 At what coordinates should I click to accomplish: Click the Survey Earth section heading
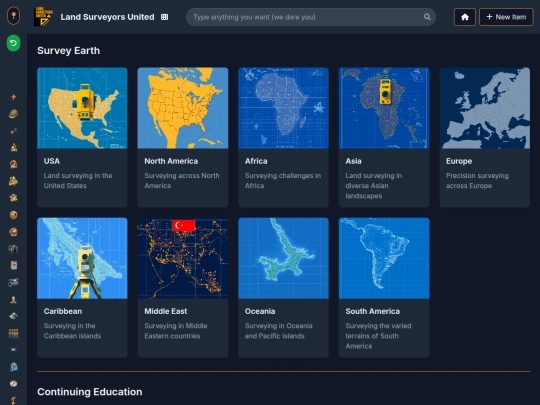69,51
